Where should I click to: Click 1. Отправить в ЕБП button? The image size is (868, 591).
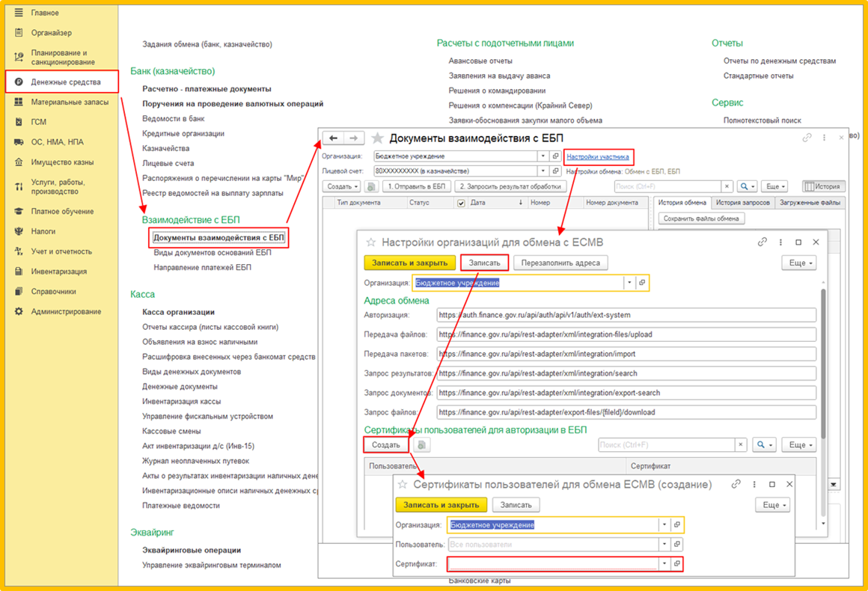417,186
